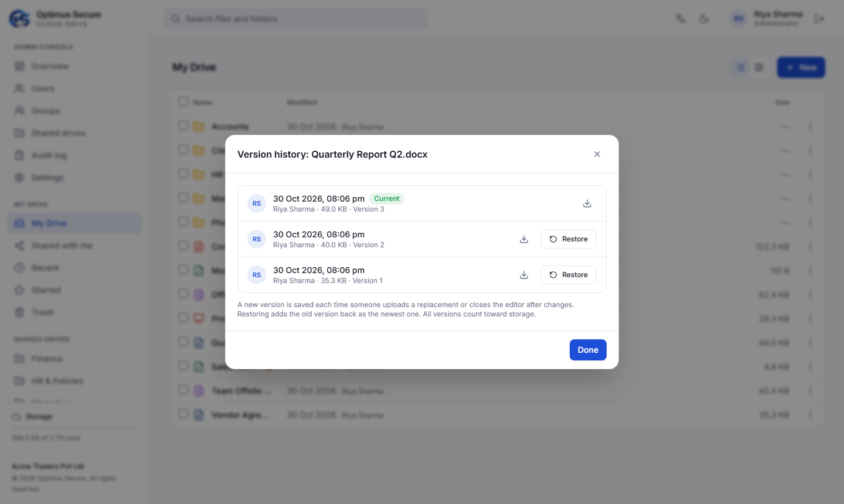Restore Version 1 of the document
This screenshot has height=504, width=844.
569,275
